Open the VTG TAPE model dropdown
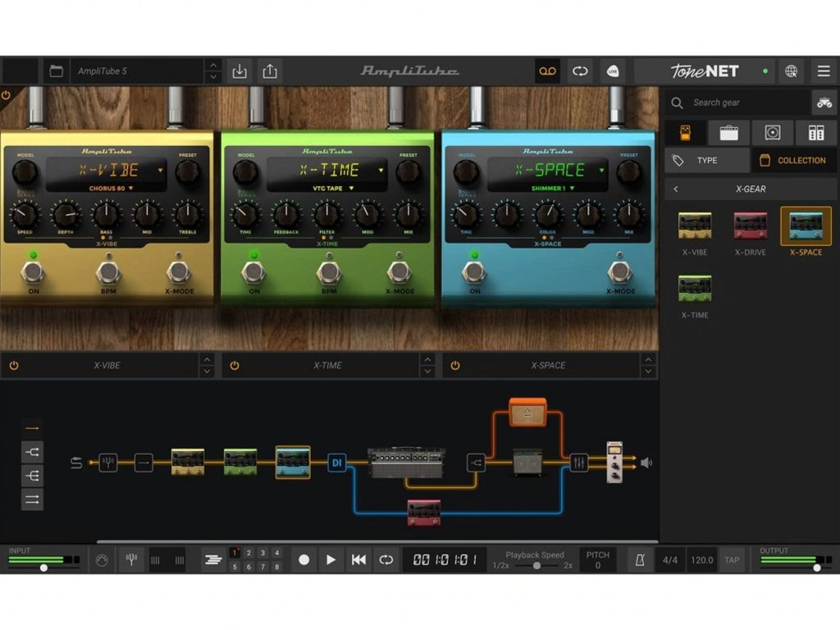 [333, 188]
